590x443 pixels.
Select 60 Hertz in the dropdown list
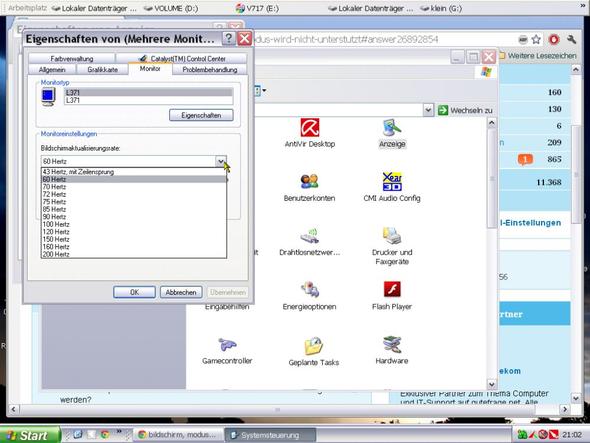[x=134, y=179]
